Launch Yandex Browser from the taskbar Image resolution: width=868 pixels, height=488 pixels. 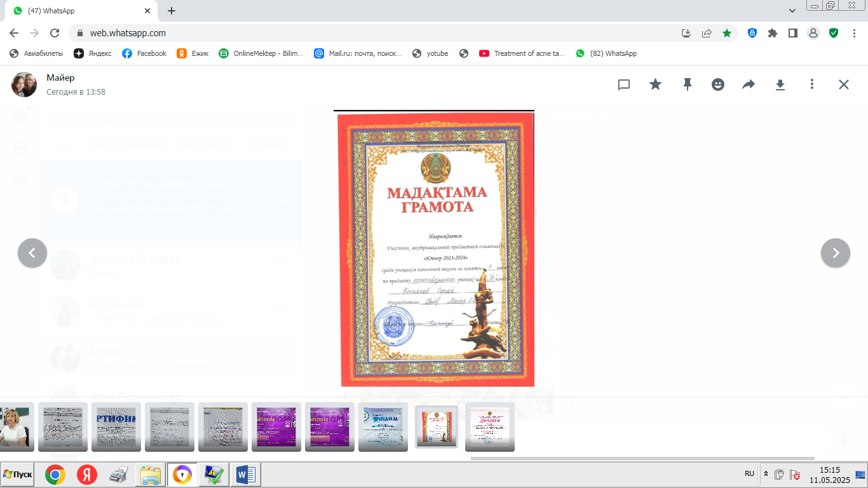click(87, 475)
